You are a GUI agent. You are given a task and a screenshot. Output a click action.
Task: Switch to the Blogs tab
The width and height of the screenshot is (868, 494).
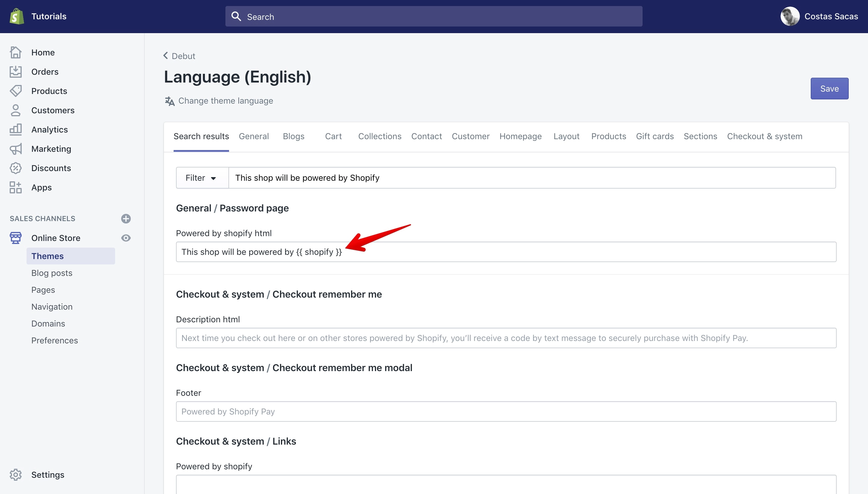click(294, 136)
